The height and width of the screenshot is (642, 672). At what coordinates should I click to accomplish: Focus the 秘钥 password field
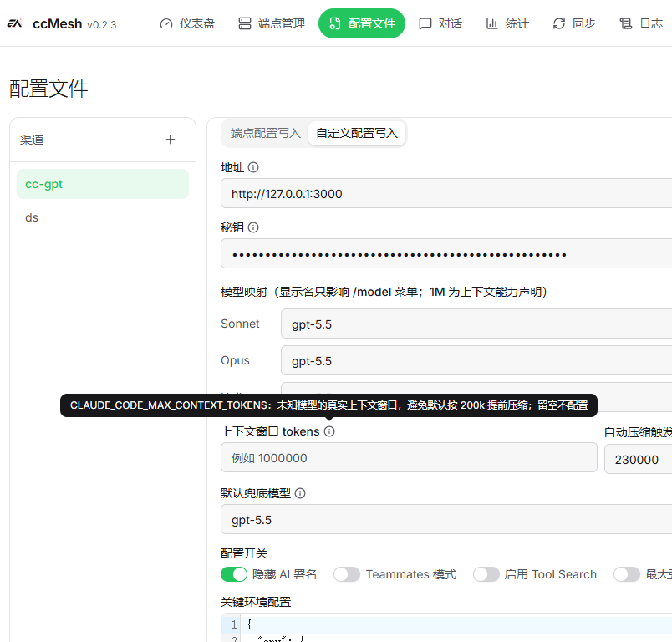click(446, 254)
